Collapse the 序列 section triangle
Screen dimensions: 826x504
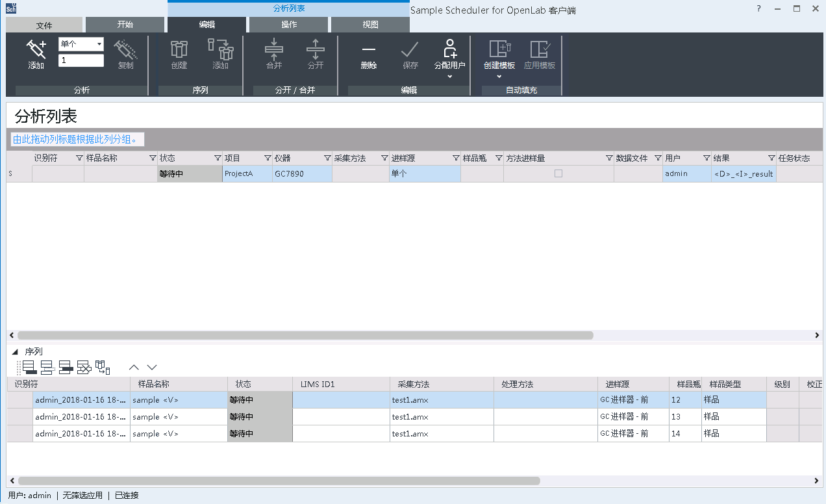16,351
